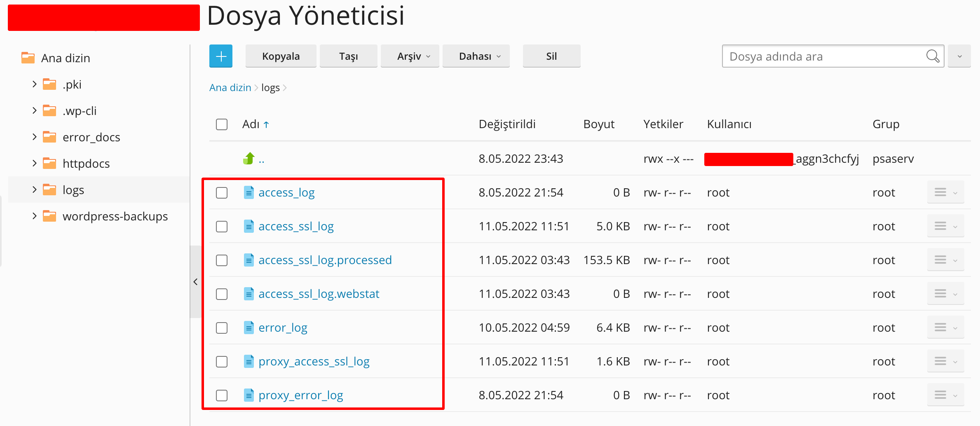Click the wordpress-backups folder icon
Image resolution: width=980 pixels, height=426 pixels.
(49, 216)
